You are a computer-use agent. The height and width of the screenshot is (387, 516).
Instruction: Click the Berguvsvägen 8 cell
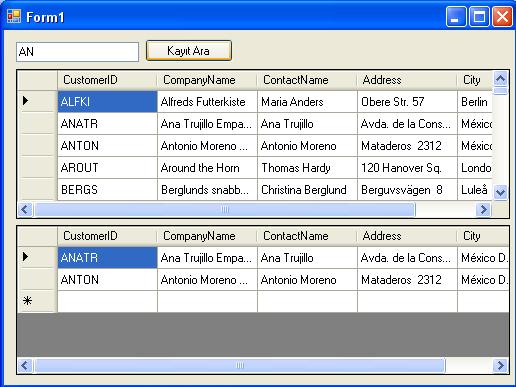click(x=407, y=190)
